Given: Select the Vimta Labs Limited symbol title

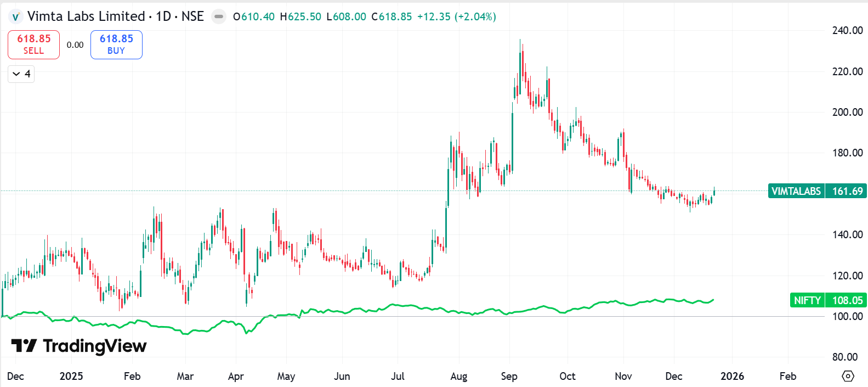Looking at the screenshot, I should pos(86,16).
